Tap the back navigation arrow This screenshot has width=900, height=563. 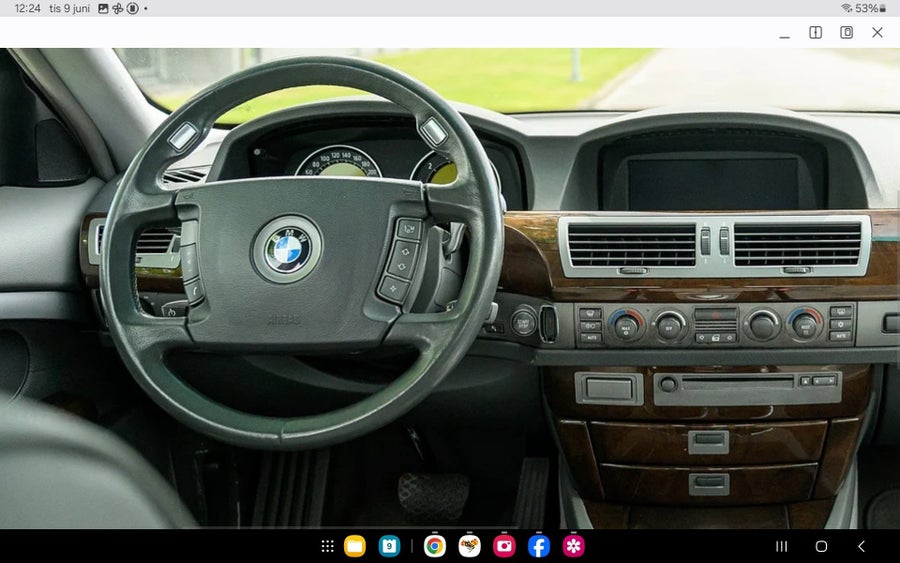click(862, 546)
